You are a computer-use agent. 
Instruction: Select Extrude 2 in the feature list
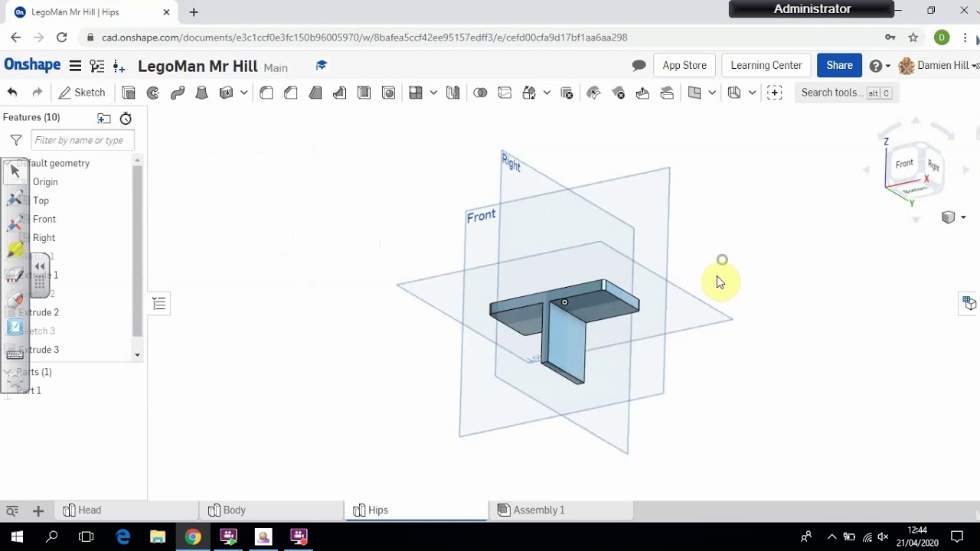(38, 312)
